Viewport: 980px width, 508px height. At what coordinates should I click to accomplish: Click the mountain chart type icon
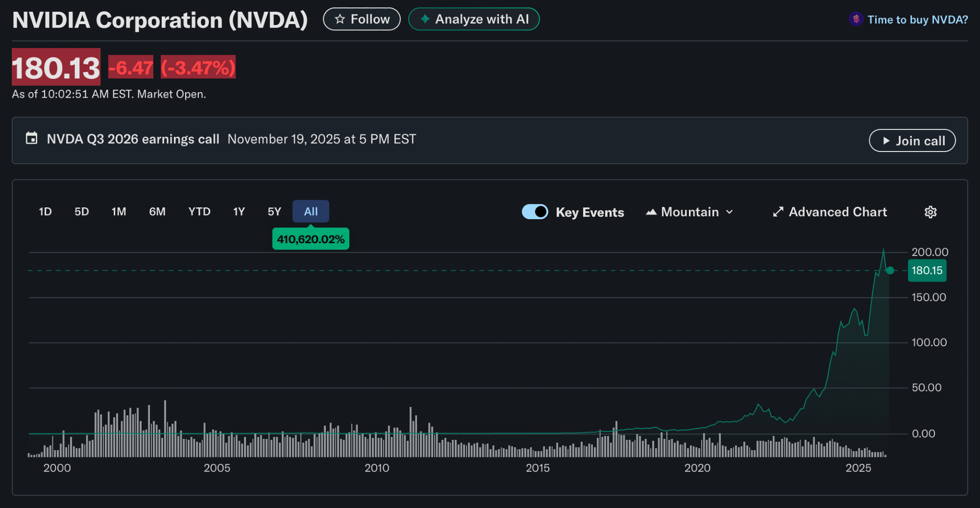click(x=651, y=212)
